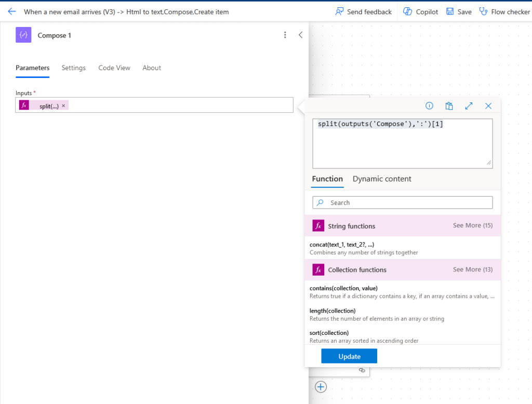Image resolution: width=532 pixels, height=404 pixels.
Task: Go back using the left arrow icon
Action: point(12,11)
